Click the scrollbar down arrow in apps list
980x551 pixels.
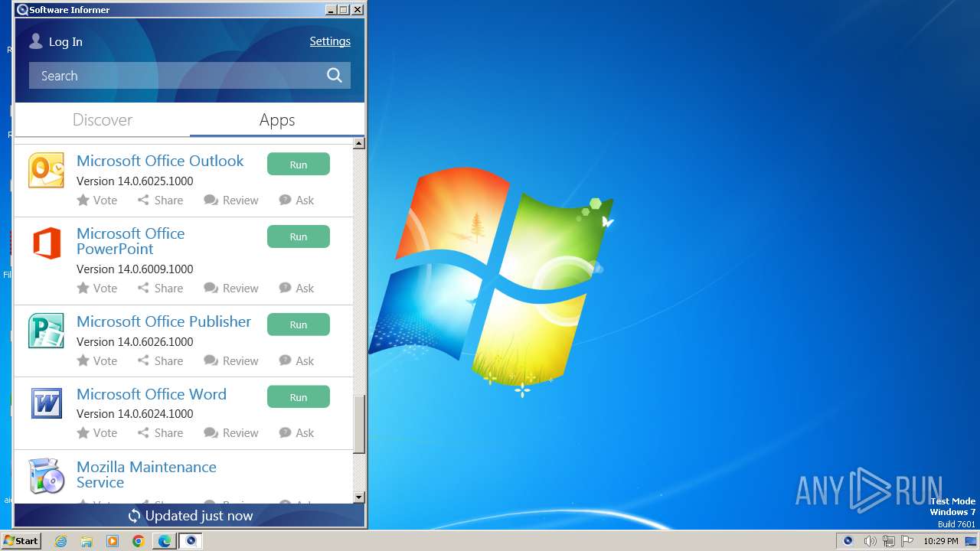(x=359, y=497)
